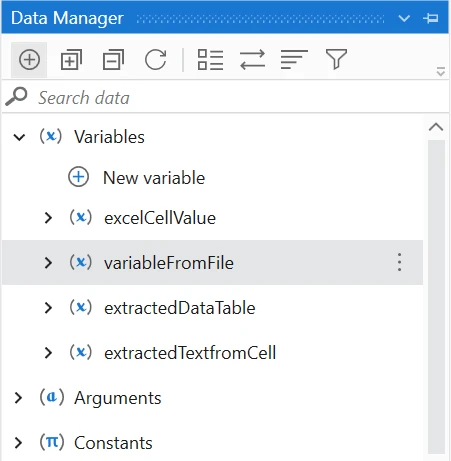The image size is (451, 461).
Task: Switch to the list view layout icon
Action: tap(210, 60)
